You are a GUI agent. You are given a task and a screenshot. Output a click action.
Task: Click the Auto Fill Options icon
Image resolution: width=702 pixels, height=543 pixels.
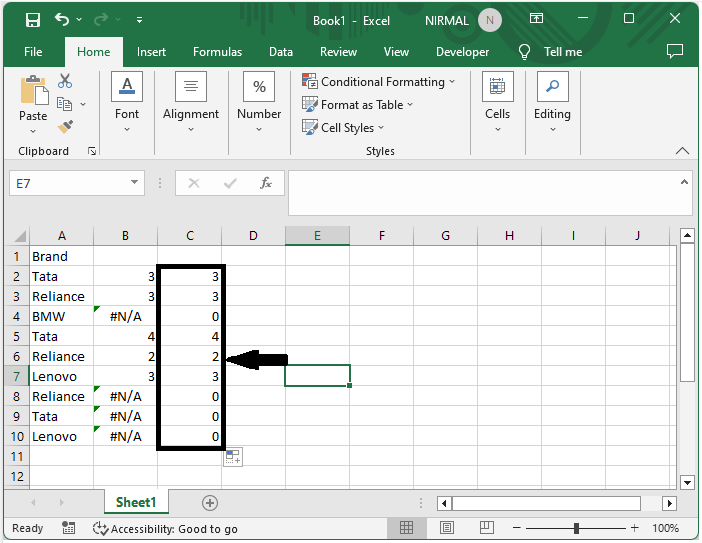[233, 457]
